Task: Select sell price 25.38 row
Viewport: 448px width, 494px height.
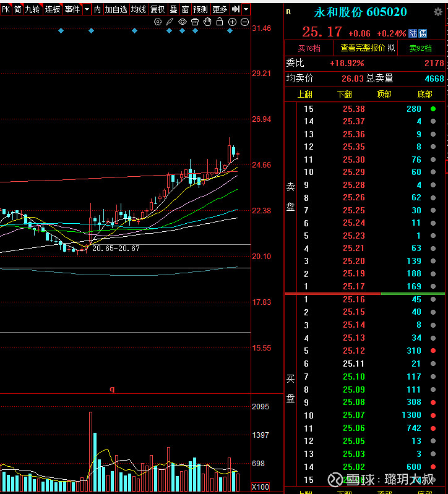Action: point(371,109)
